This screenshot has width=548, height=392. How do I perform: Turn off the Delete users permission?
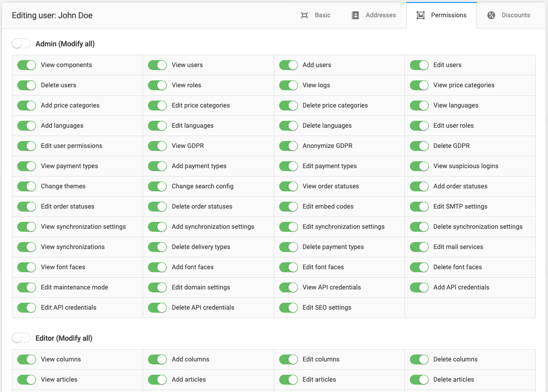(x=27, y=85)
